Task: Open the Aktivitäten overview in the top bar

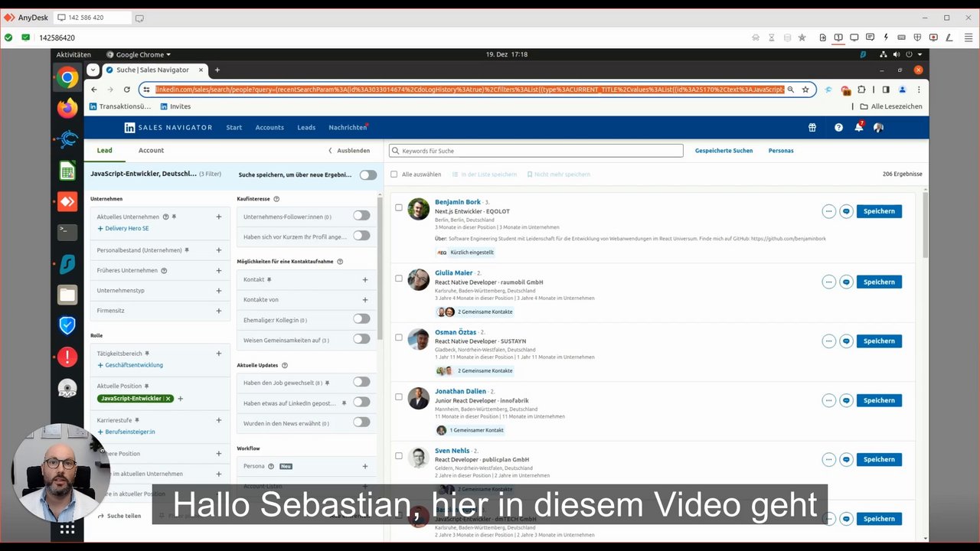Action: point(73,54)
